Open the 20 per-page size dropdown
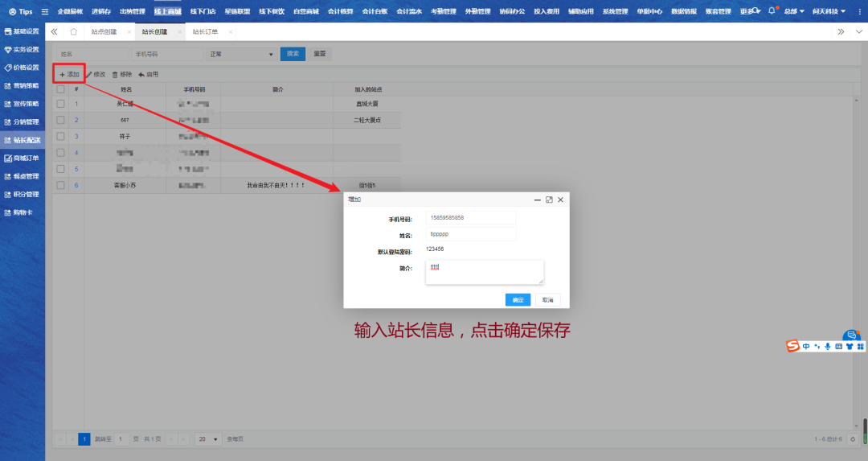Screen dimensions: 868x461 point(209,439)
